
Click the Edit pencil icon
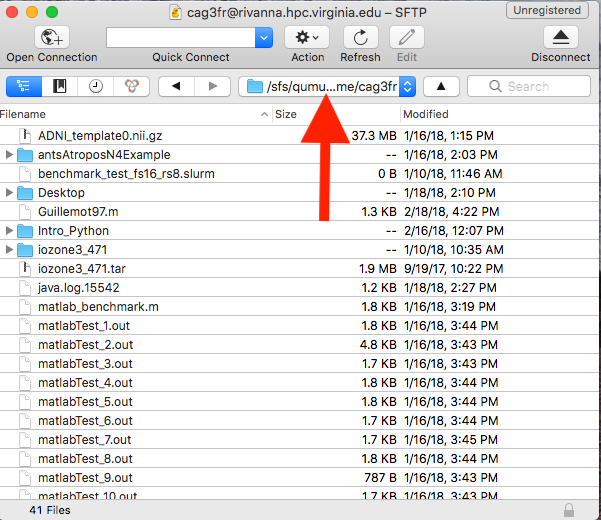pyautogui.click(x=406, y=38)
